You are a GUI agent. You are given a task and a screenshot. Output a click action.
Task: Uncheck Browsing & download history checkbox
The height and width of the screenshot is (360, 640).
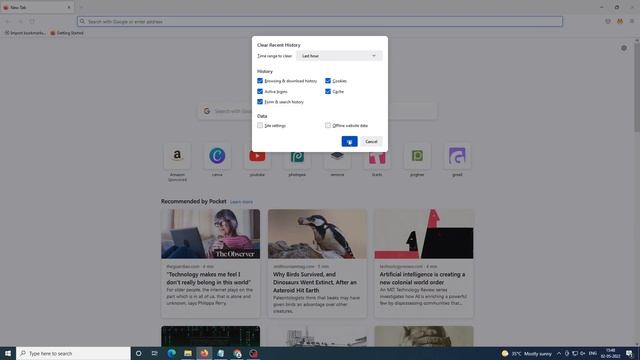(x=260, y=81)
